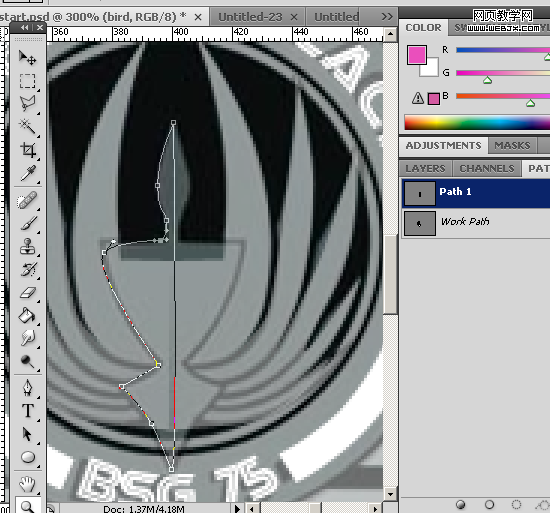This screenshot has width=550, height=513.
Task: Select the Healing Brush tool
Action: 27,201
